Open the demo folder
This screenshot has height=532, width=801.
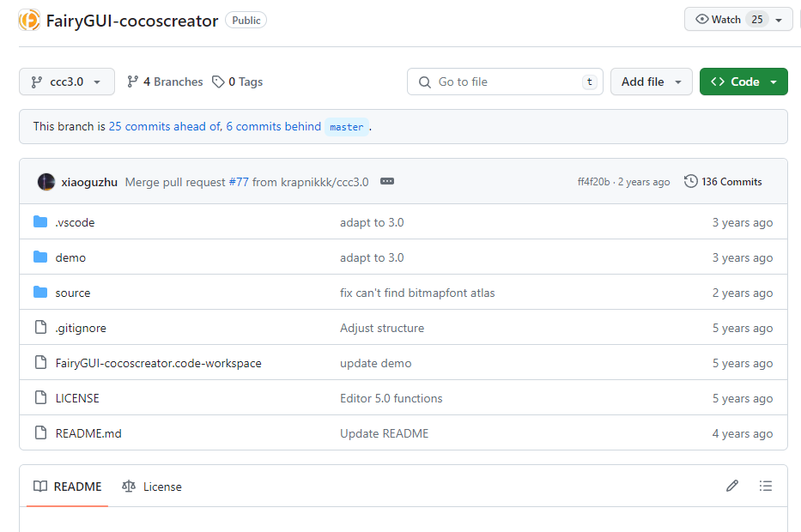[x=70, y=257]
